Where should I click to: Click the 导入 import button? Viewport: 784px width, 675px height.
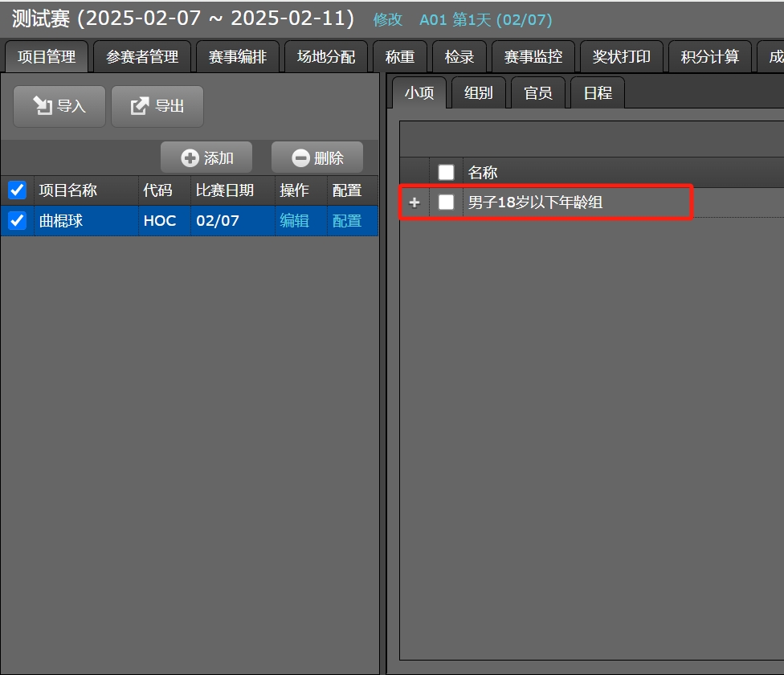pos(59,106)
